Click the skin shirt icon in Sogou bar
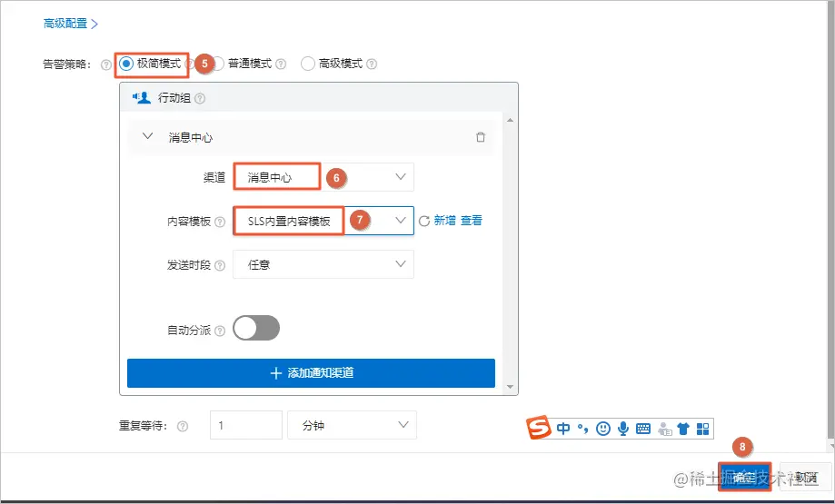Image resolution: width=835 pixels, height=504 pixels. pos(683,429)
